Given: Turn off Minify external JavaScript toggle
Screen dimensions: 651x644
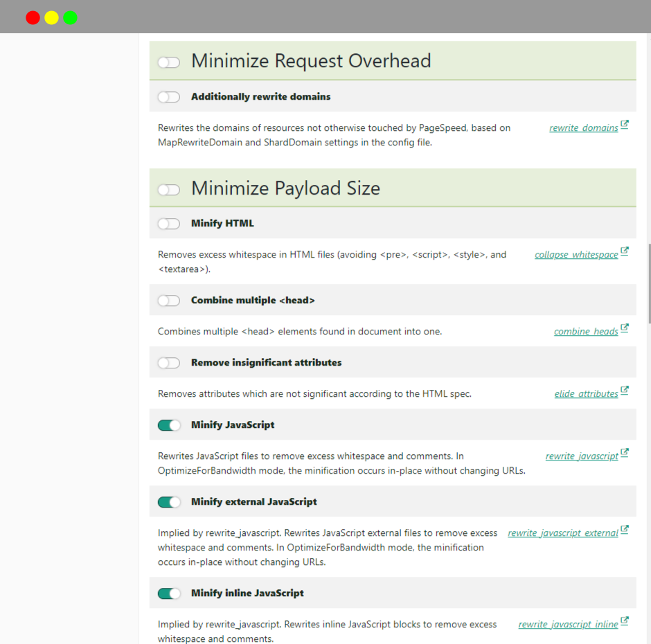Looking at the screenshot, I should [x=168, y=502].
